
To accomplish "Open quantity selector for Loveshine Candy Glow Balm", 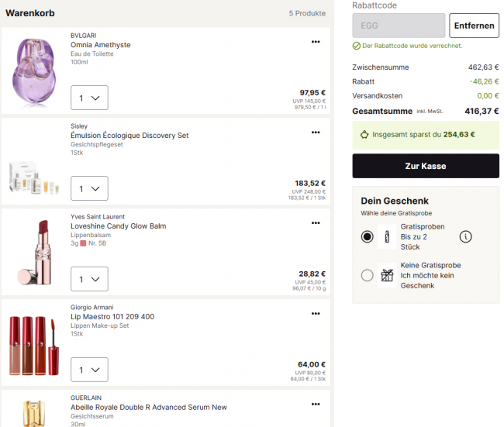I will tap(89, 279).
